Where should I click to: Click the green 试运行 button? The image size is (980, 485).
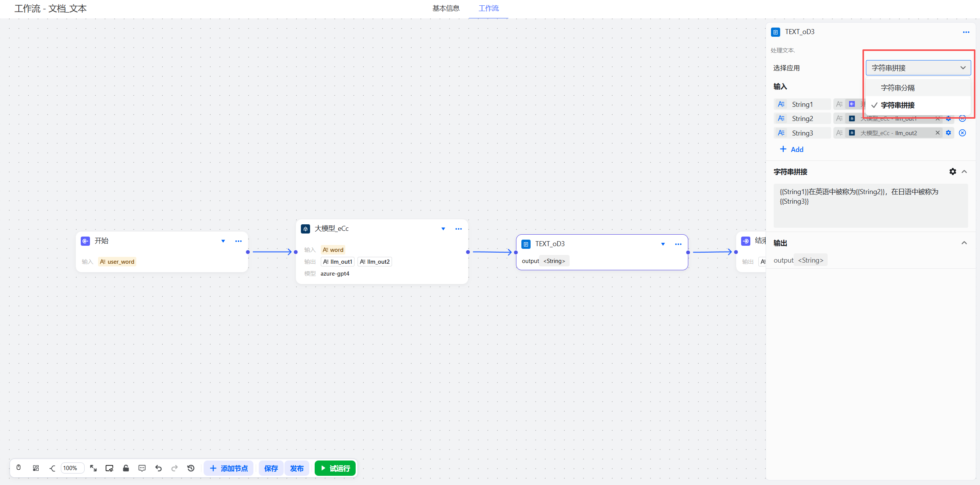coord(335,468)
